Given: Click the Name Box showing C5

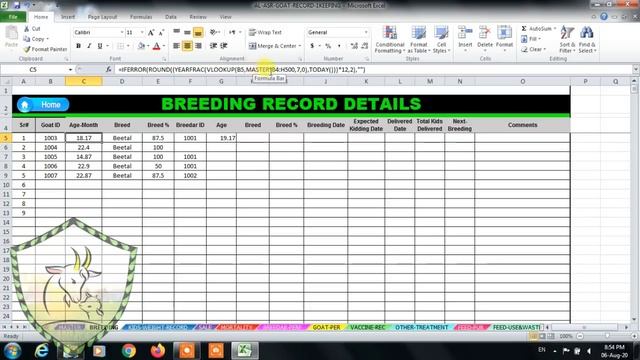Looking at the screenshot, I should (x=33, y=70).
